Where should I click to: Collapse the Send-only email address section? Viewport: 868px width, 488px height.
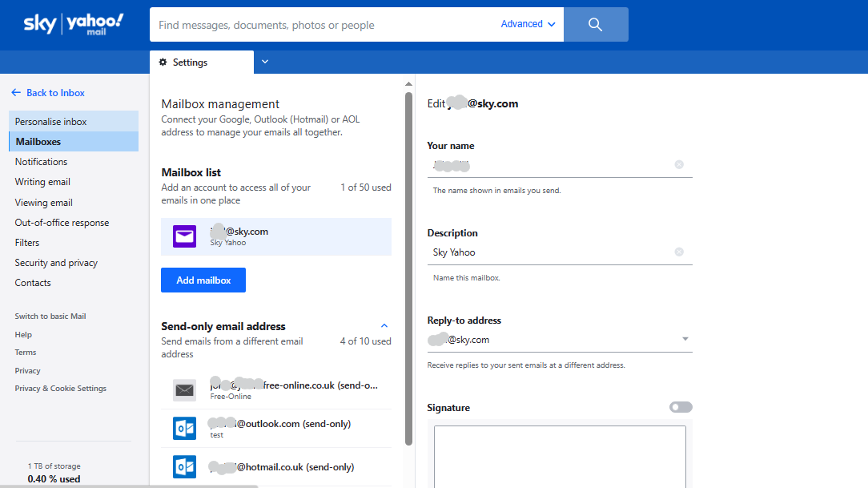tap(384, 325)
